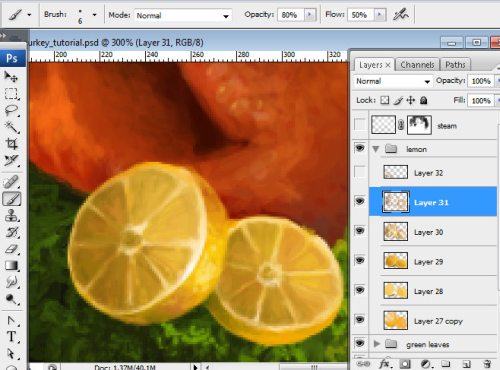Select the Dodge tool
This screenshot has height=370, width=500.
coord(11,299)
